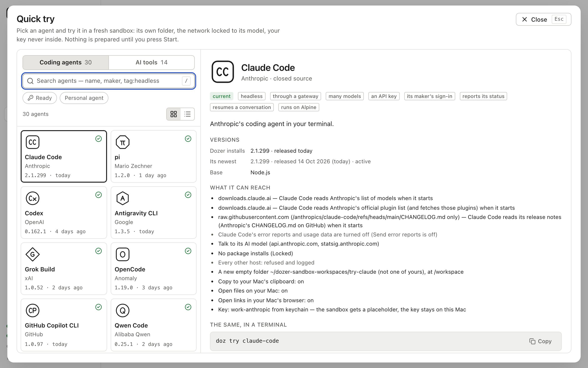This screenshot has width=588, height=368.
Task: Open the Coding agents tab
Action: coord(66,63)
